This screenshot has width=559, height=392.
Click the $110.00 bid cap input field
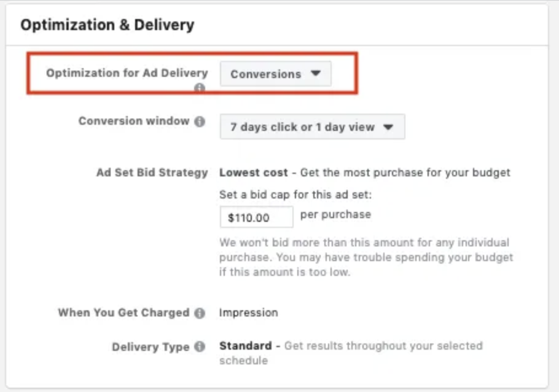point(256,218)
